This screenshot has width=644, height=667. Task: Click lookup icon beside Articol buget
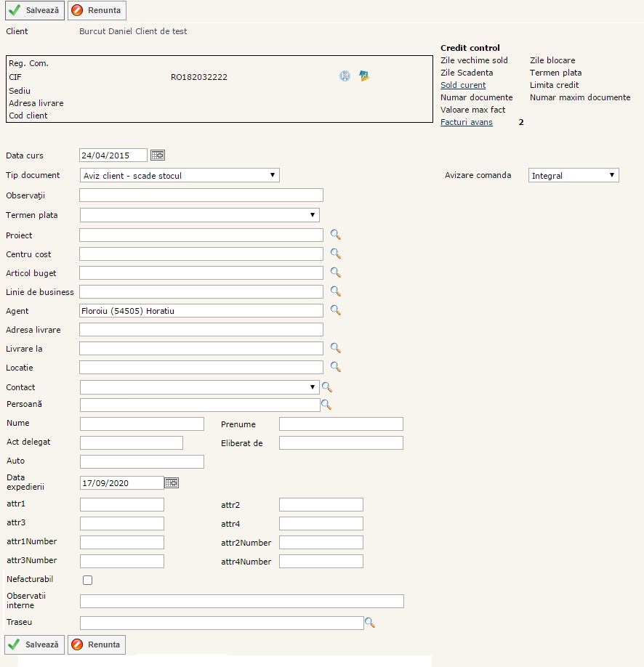(335, 272)
